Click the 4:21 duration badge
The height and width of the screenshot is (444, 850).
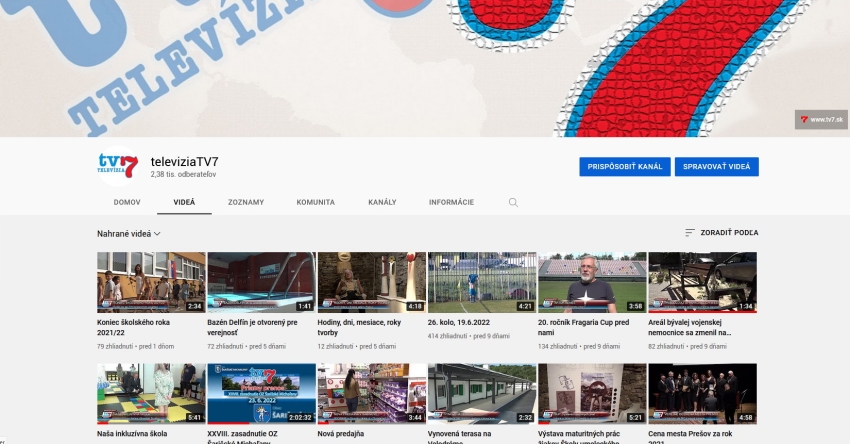click(525, 306)
